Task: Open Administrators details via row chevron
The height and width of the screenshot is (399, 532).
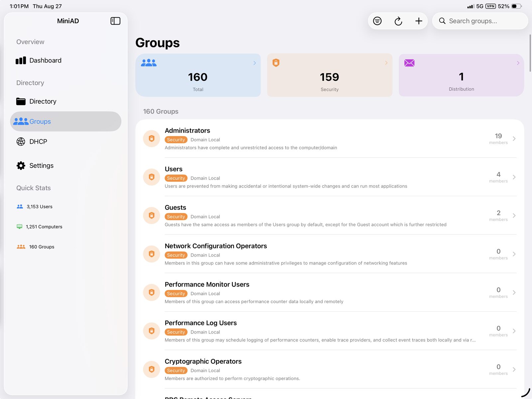Action: click(514, 139)
